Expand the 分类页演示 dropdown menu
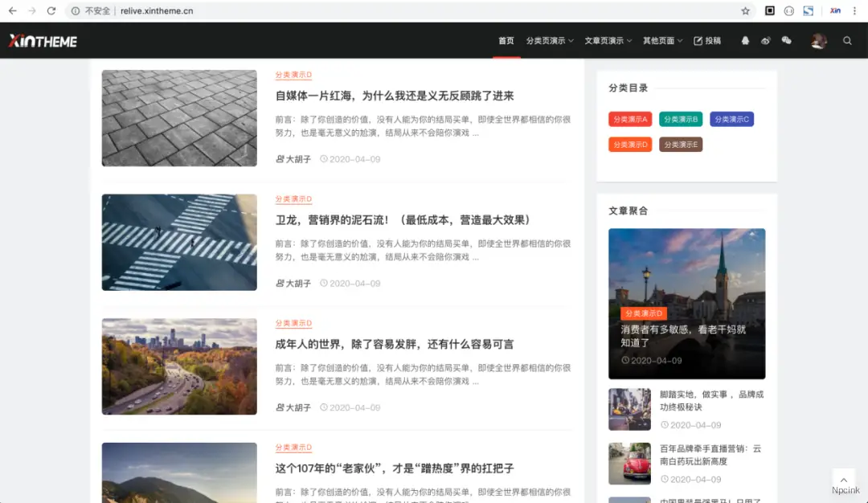 550,40
